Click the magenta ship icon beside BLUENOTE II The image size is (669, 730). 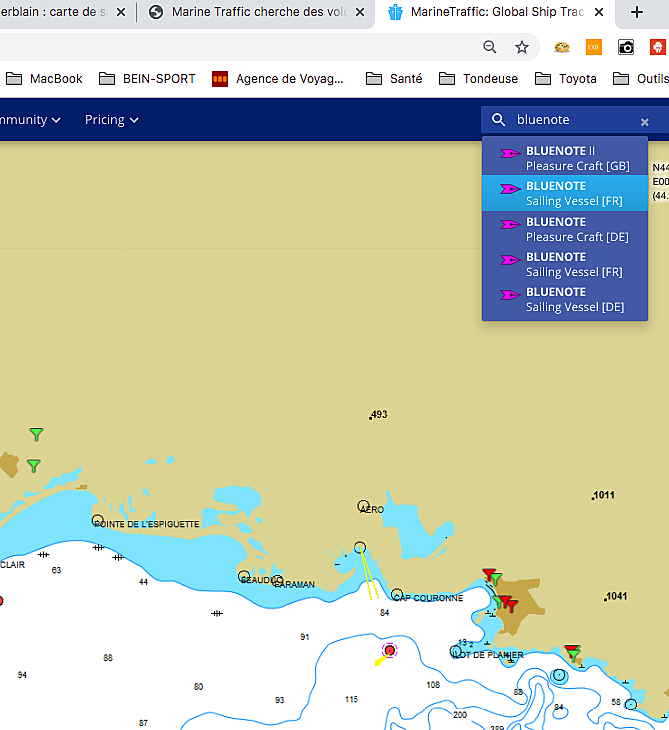click(x=510, y=153)
